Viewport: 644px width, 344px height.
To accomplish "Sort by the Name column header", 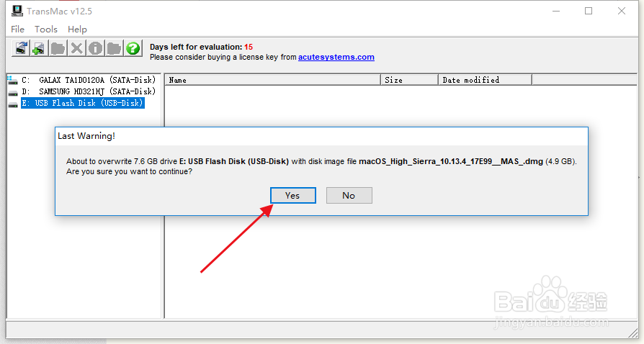I will pyautogui.click(x=273, y=80).
